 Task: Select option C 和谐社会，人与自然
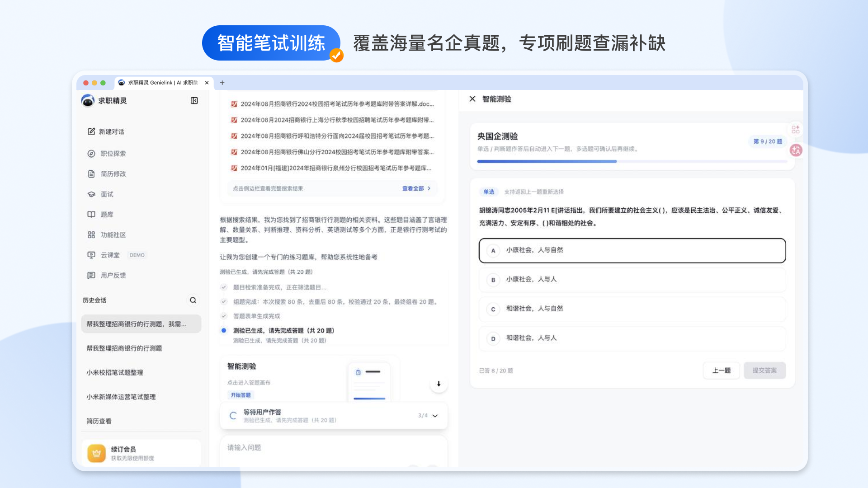click(x=632, y=309)
